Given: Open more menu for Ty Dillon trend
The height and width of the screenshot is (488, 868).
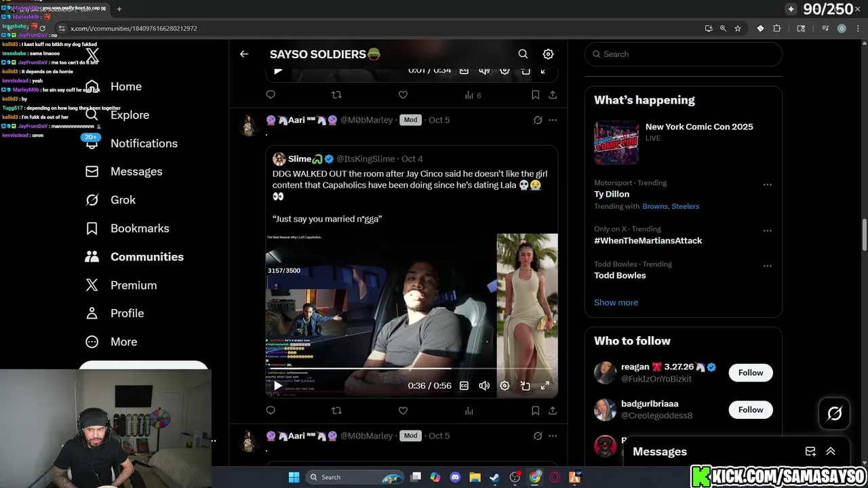Looking at the screenshot, I should [767, 184].
